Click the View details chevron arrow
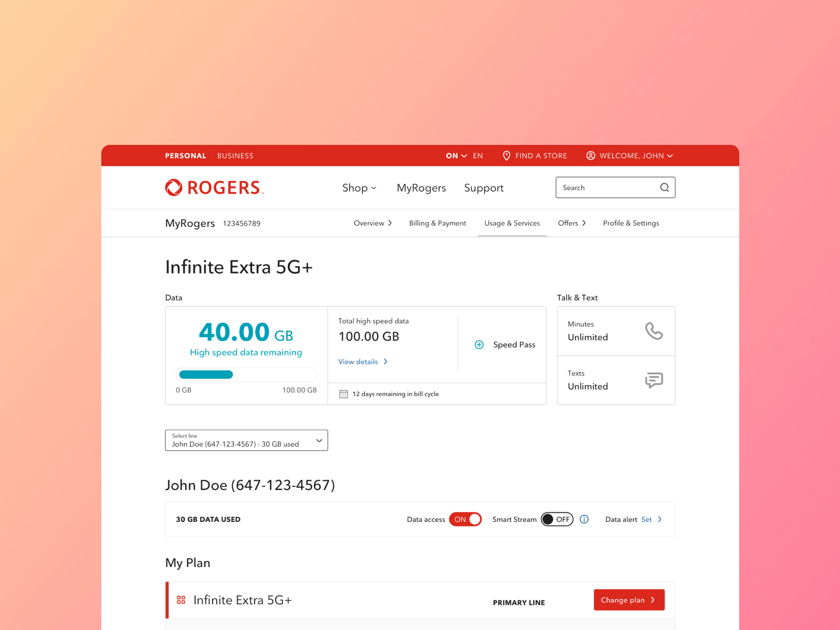 385,362
